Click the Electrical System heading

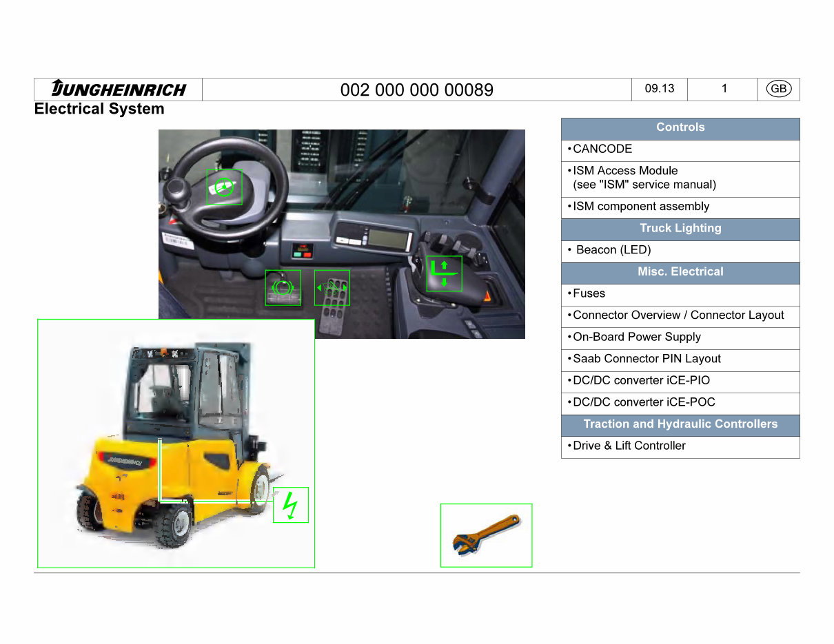(99, 109)
